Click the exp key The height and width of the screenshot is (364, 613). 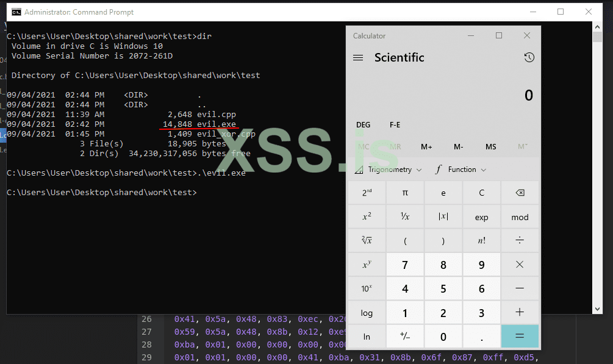tap(482, 216)
